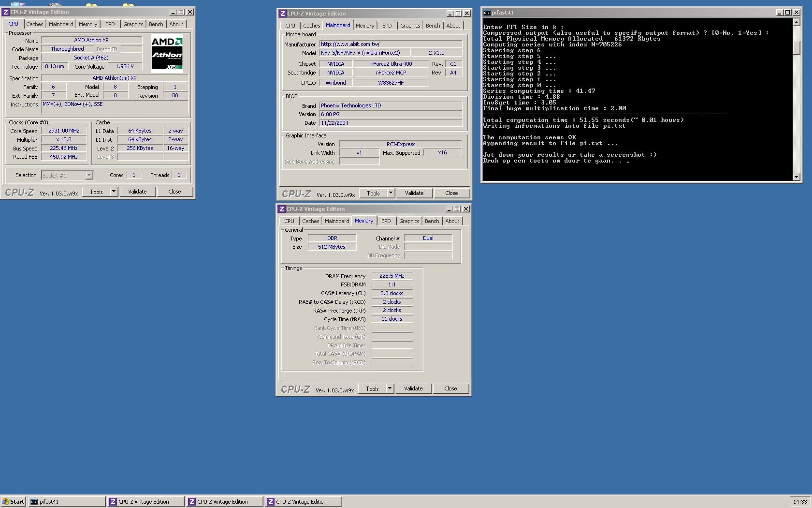The width and height of the screenshot is (812, 508).
Task: Open CPU tab in the Memory window
Action: (289, 221)
